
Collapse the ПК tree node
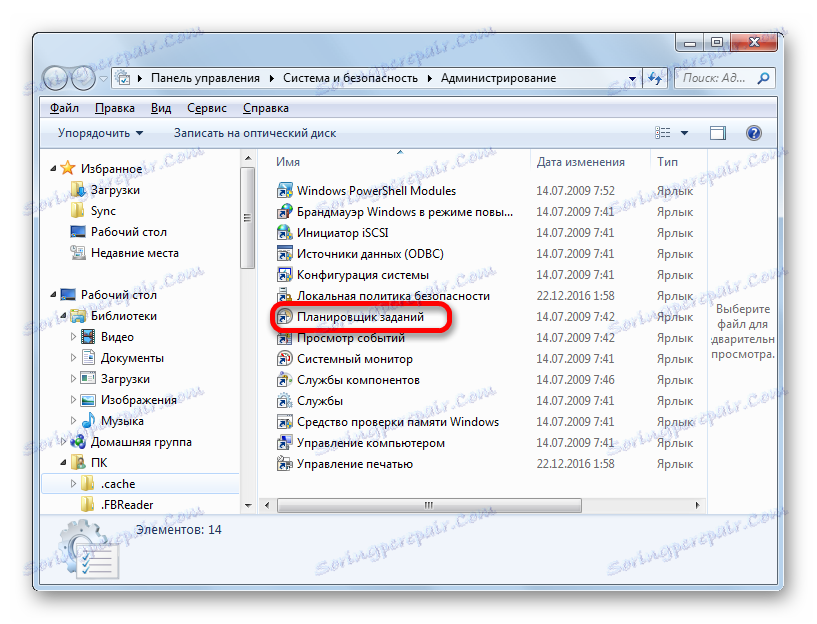pos(64,463)
